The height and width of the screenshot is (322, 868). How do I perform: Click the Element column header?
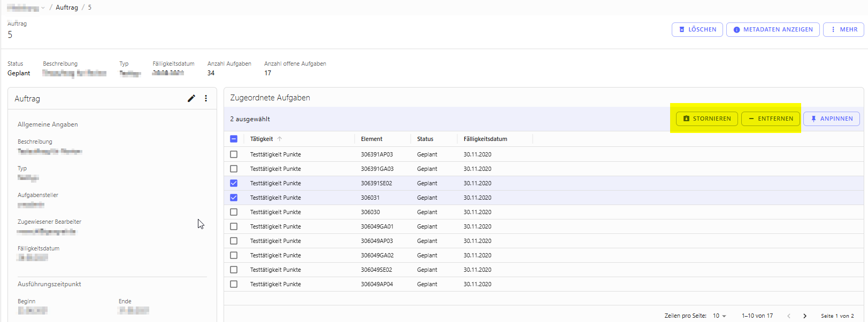pyautogui.click(x=372, y=139)
